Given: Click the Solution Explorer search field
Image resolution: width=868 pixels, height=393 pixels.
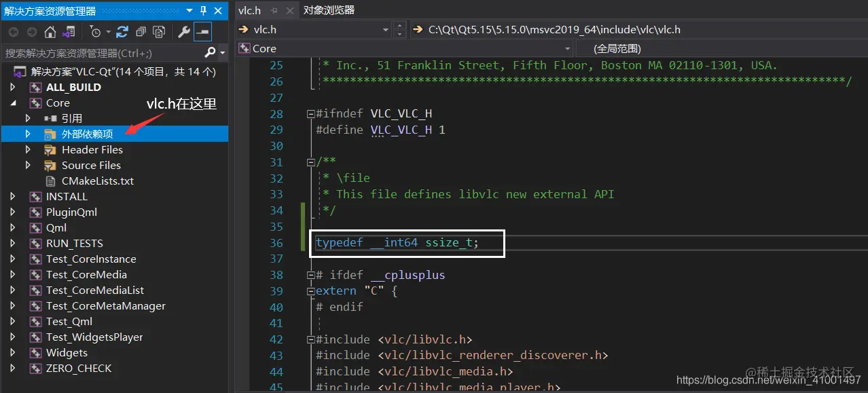Looking at the screenshot, I should coord(102,52).
